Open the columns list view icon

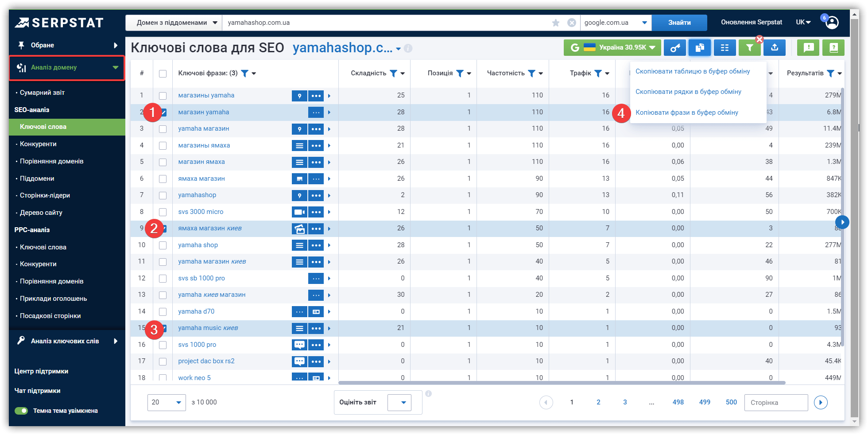click(725, 47)
